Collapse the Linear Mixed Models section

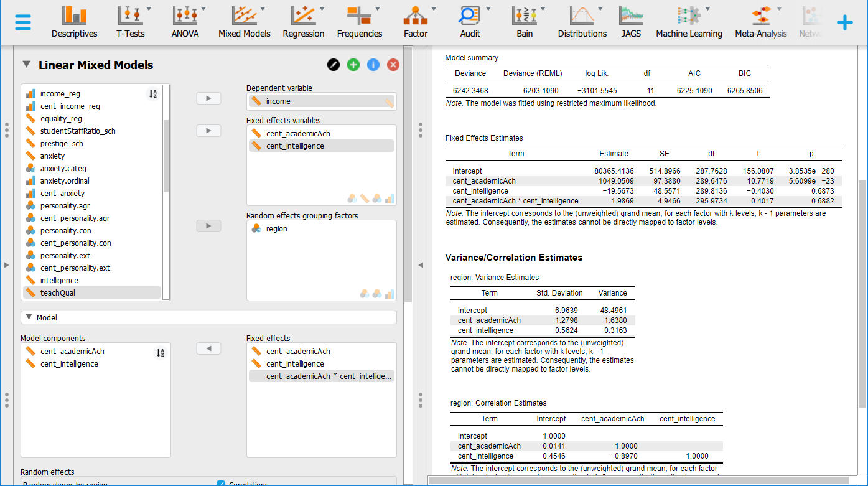tap(26, 64)
